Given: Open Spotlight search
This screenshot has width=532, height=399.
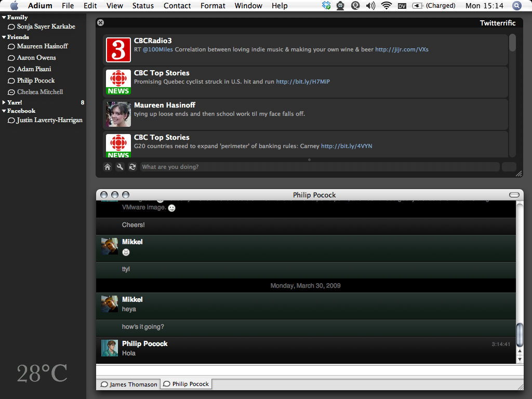Looking at the screenshot, I should tap(516, 5).
